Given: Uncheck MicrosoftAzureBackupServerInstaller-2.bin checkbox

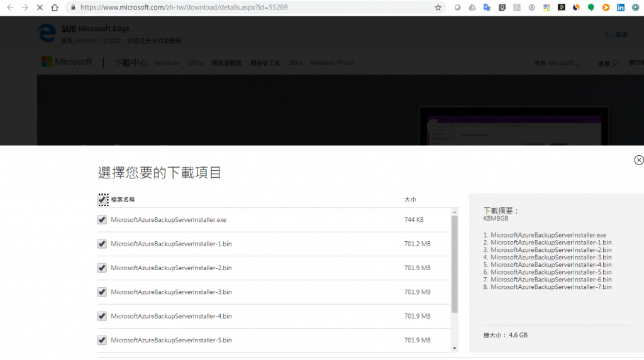Looking at the screenshot, I should 103,268.
